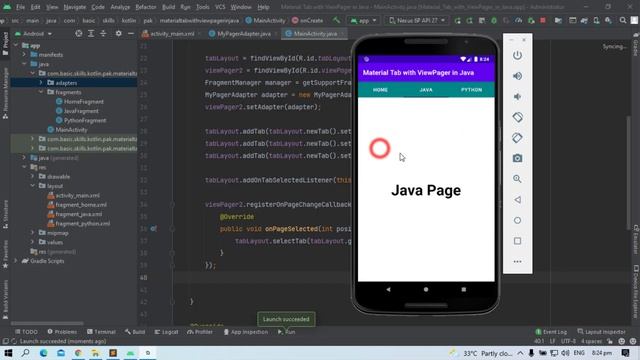This screenshot has height=360, width=640.
Task: Open the app run configuration dropdown
Action: [x=363, y=20]
